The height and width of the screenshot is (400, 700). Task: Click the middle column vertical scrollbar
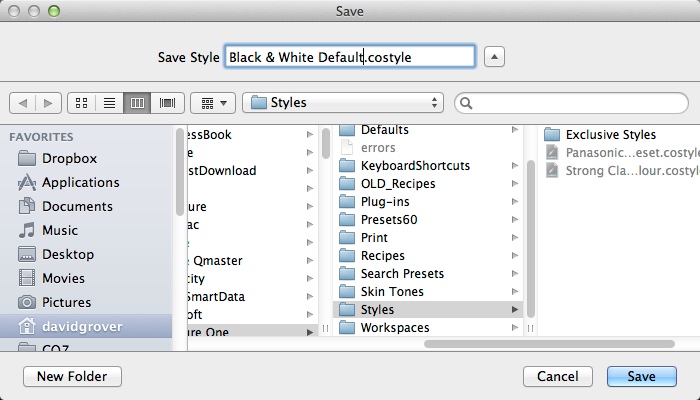tap(530, 238)
